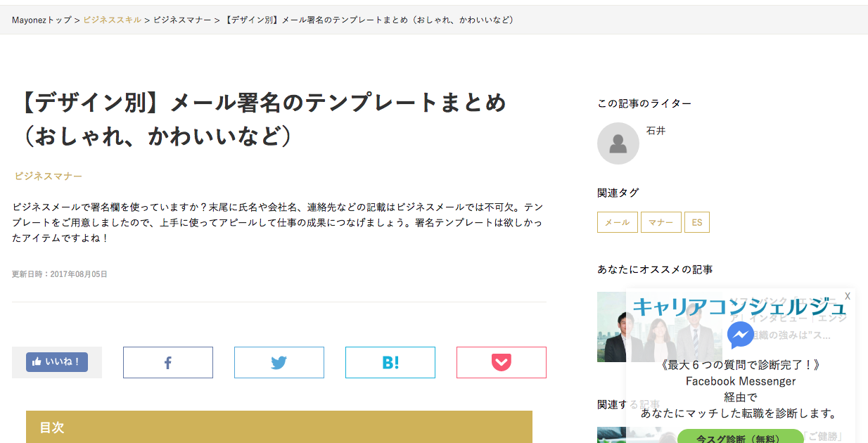Viewport: 868px width, 443px height.
Task: Open writer 石井 avatar icon
Action: [618, 143]
